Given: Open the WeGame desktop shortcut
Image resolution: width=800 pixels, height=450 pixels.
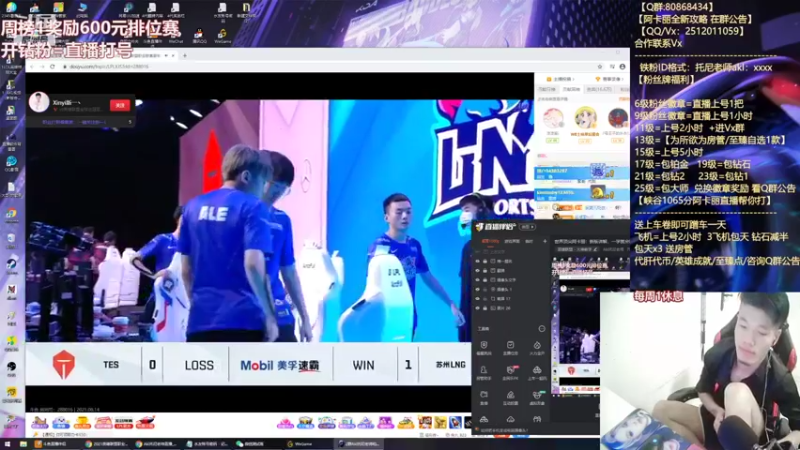Looking at the screenshot, I should pos(222,36).
